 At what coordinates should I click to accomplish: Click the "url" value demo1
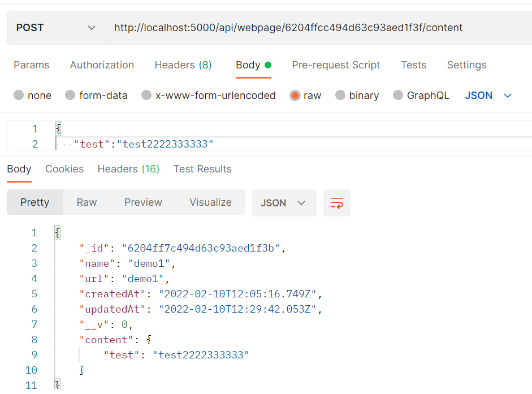tap(143, 279)
